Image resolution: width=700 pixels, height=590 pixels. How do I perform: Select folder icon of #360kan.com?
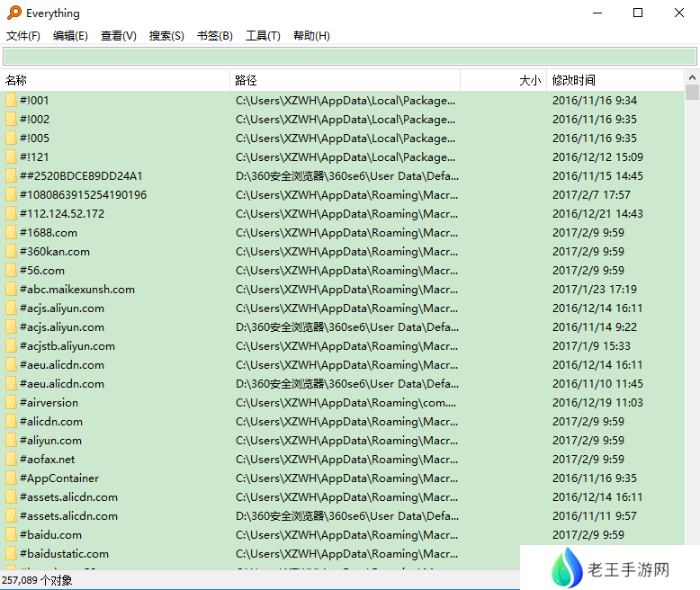click(x=11, y=252)
